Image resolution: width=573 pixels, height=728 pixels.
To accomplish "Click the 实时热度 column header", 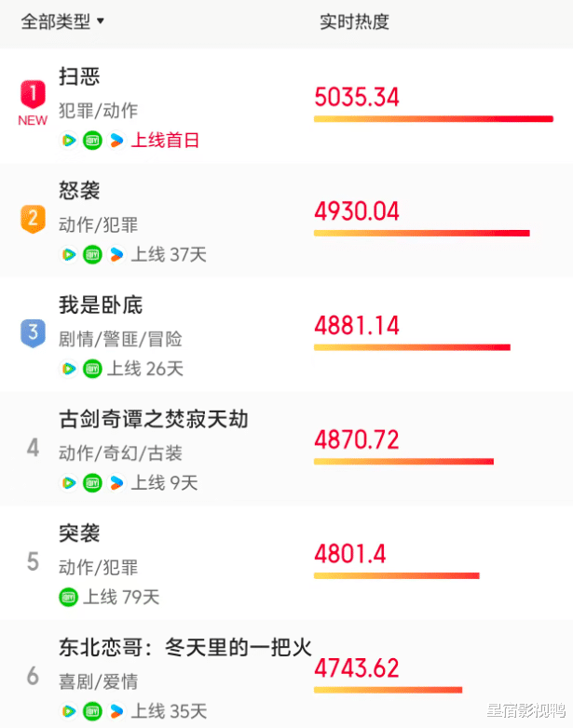I will 354,21.
